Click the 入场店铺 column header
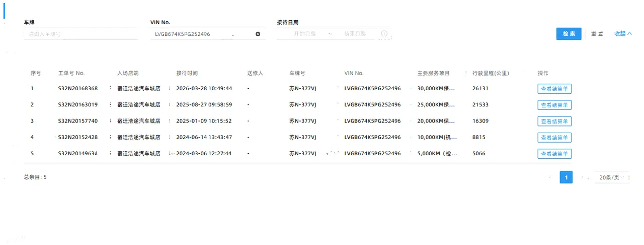This screenshot has width=644, height=245. [128, 73]
